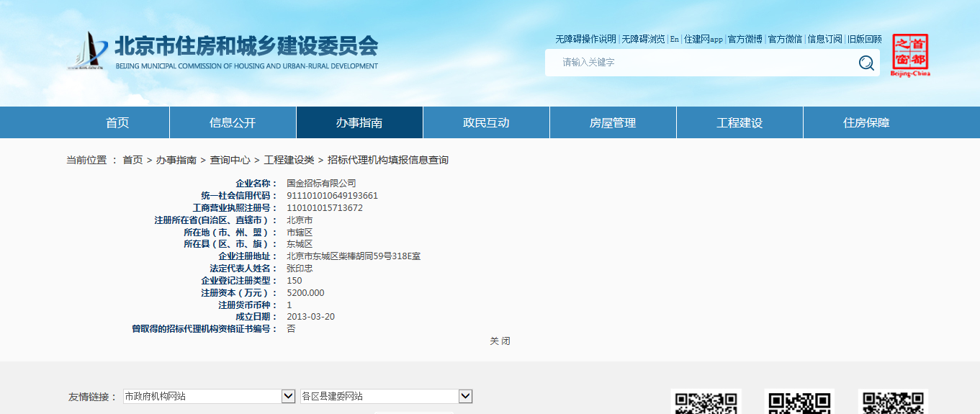Screen dimensions: 980x414
Task: Switch to 住房保障 section
Action: [866, 122]
